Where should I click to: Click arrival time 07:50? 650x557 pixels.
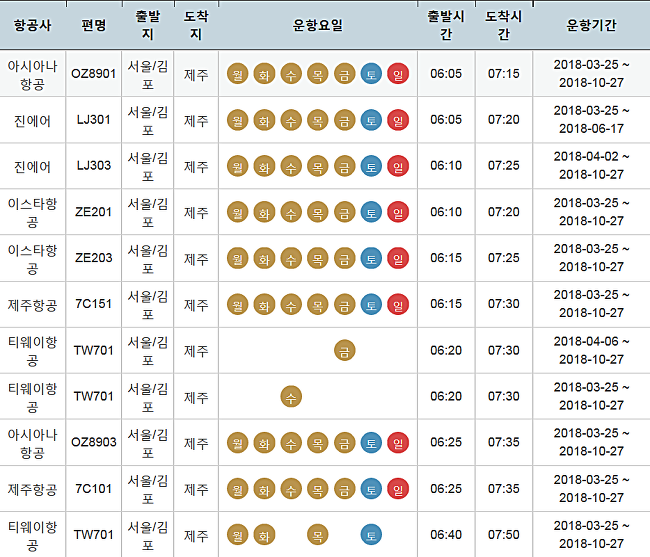504,535
